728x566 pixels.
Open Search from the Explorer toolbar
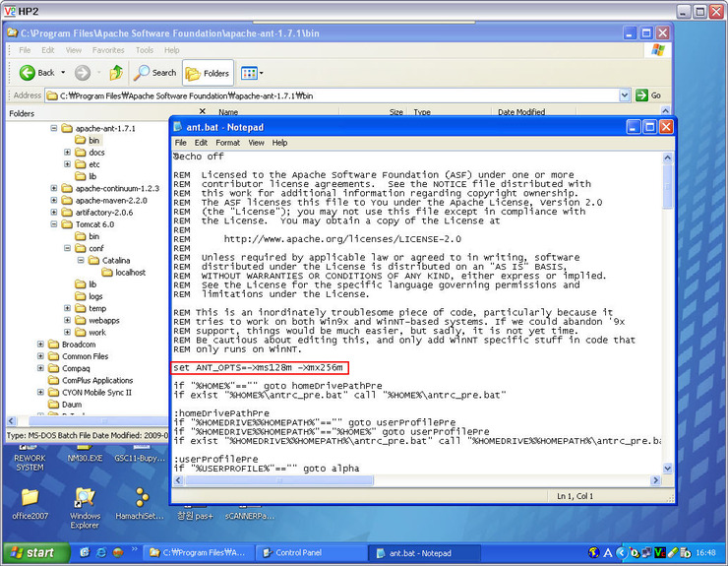[155, 73]
